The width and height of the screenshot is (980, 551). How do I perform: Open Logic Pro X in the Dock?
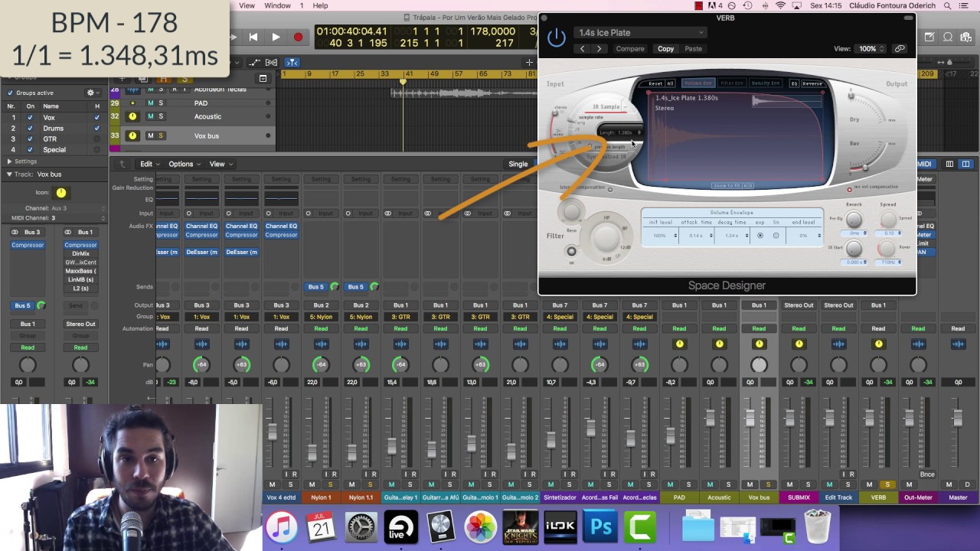pyautogui.click(x=441, y=527)
